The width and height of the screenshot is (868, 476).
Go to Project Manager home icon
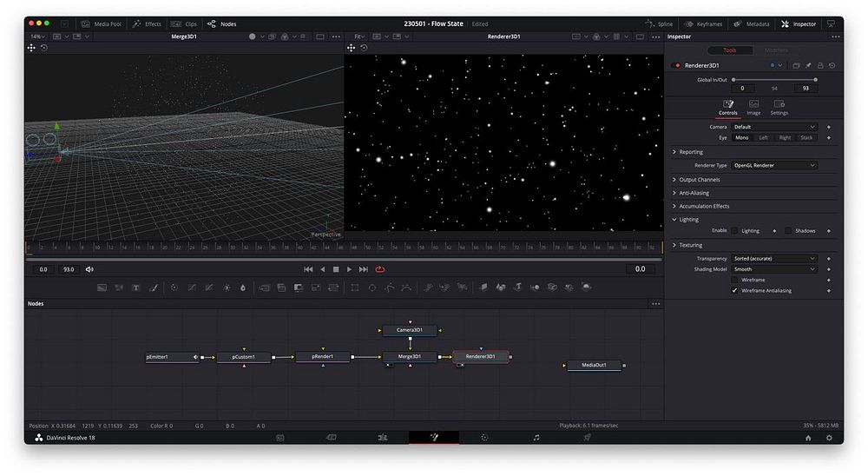[808, 438]
